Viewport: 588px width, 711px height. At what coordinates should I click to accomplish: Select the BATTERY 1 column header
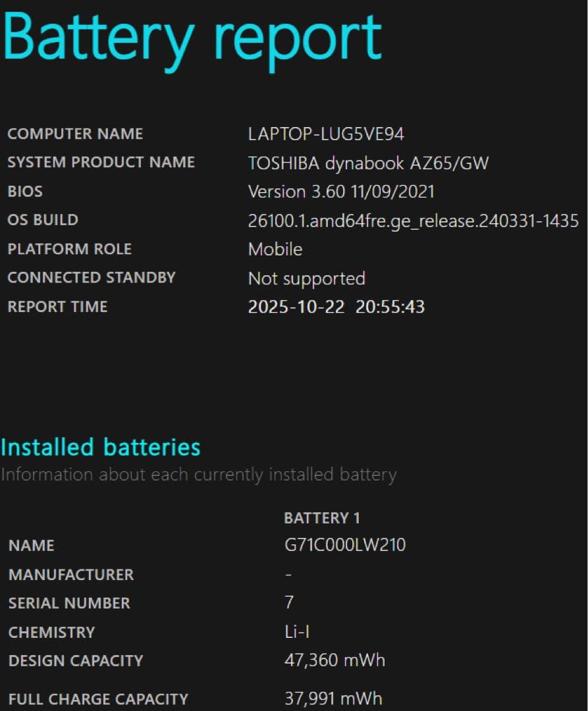(322, 517)
